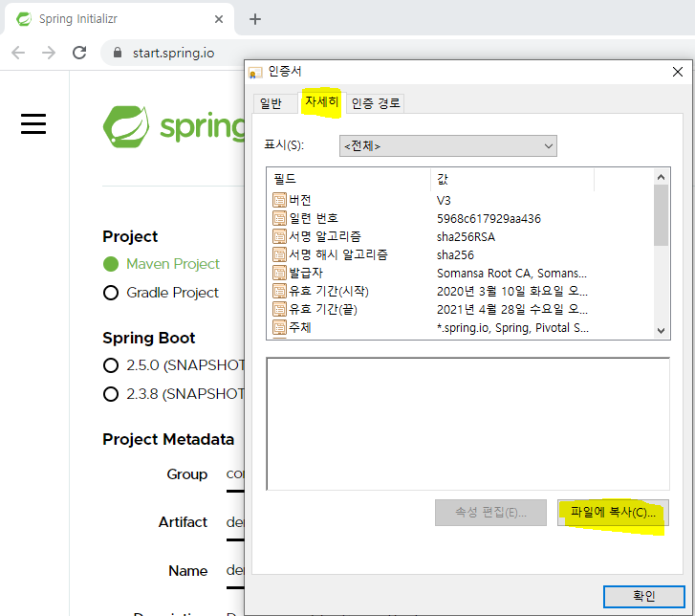This screenshot has height=616, width=695.
Task: Select the 발급자 row text
Action: point(306,273)
